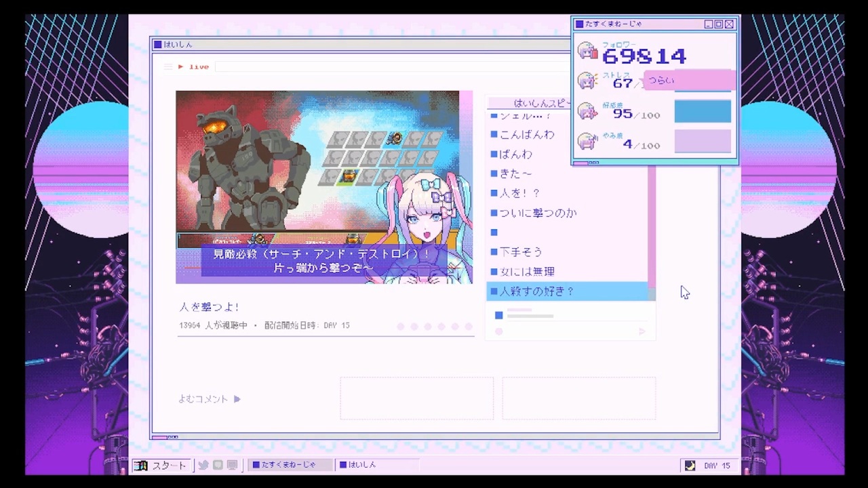The image size is (868, 488).
Task: Click the DAY 15 indicator in tray
Action: (x=717, y=466)
